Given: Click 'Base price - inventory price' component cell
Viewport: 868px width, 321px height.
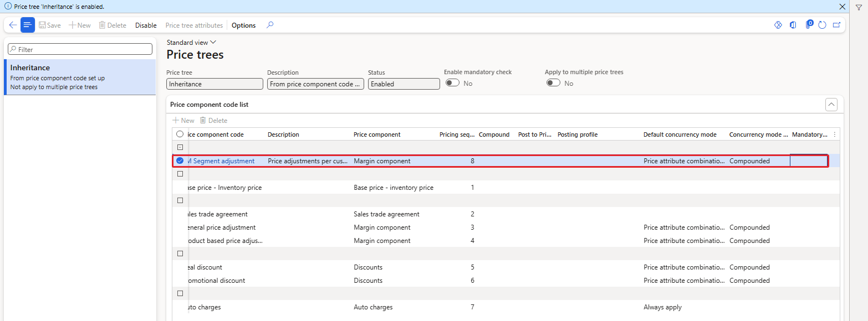Looking at the screenshot, I should pos(394,188).
